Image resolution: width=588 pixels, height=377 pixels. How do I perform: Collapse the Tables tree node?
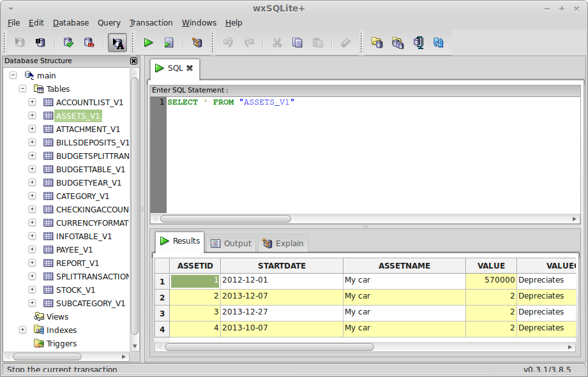[22, 89]
